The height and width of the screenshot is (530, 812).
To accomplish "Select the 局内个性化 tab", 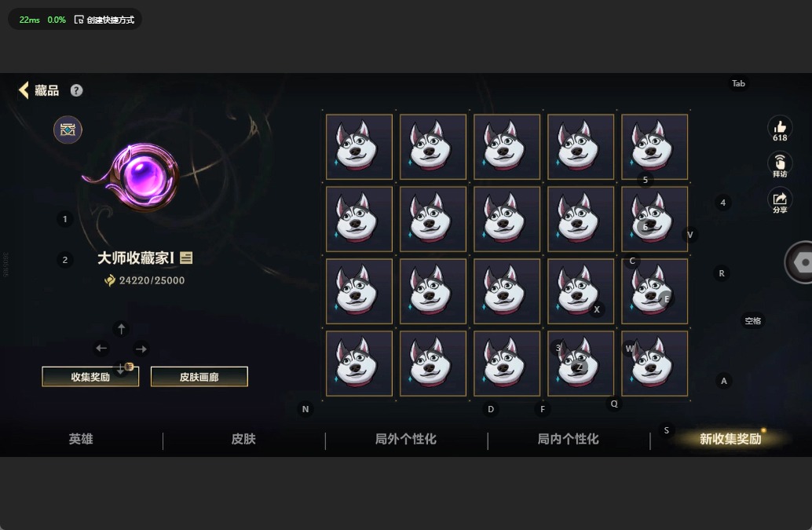I will [568, 439].
